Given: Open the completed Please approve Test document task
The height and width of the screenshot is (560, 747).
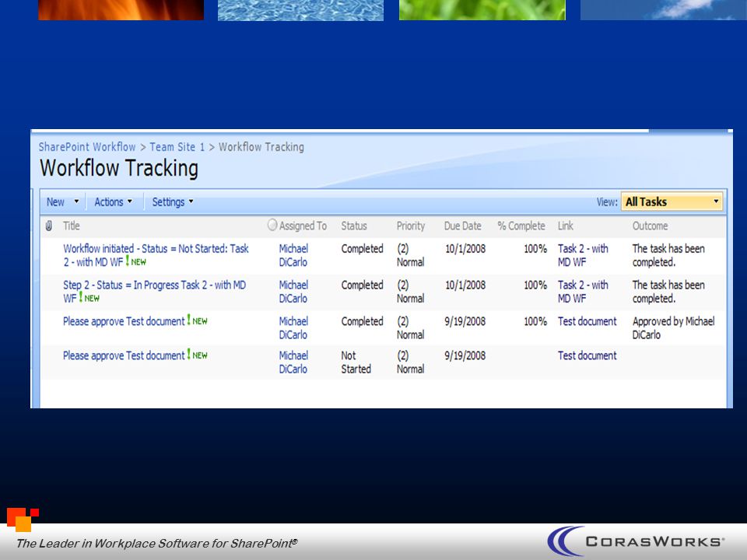Looking at the screenshot, I should (x=124, y=321).
